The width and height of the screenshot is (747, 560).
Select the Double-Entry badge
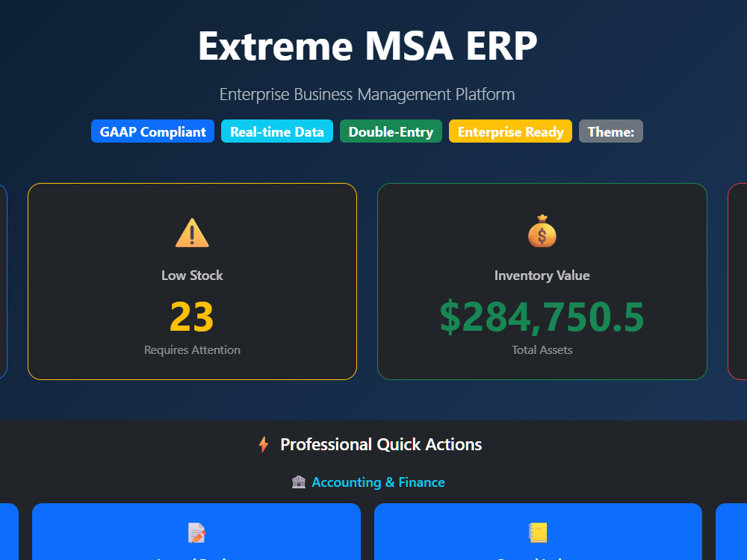pos(391,131)
